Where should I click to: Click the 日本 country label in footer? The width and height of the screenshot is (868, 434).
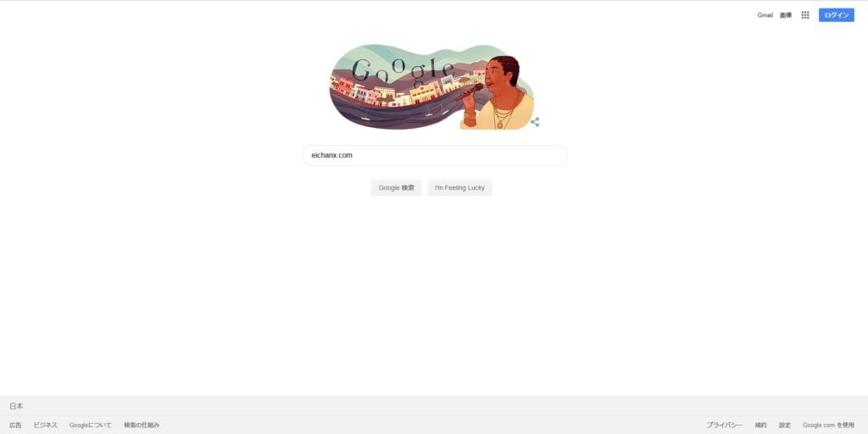pyautogui.click(x=16, y=406)
